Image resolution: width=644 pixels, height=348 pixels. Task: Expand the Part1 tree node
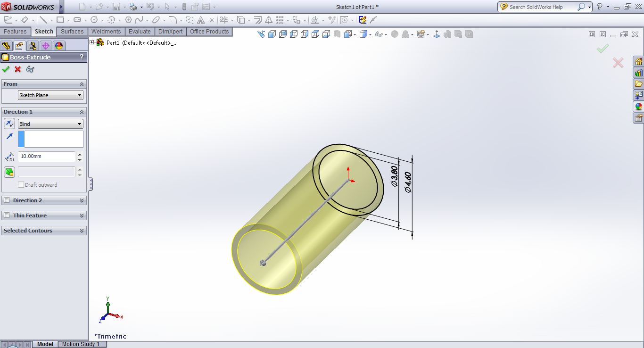(92, 42)
